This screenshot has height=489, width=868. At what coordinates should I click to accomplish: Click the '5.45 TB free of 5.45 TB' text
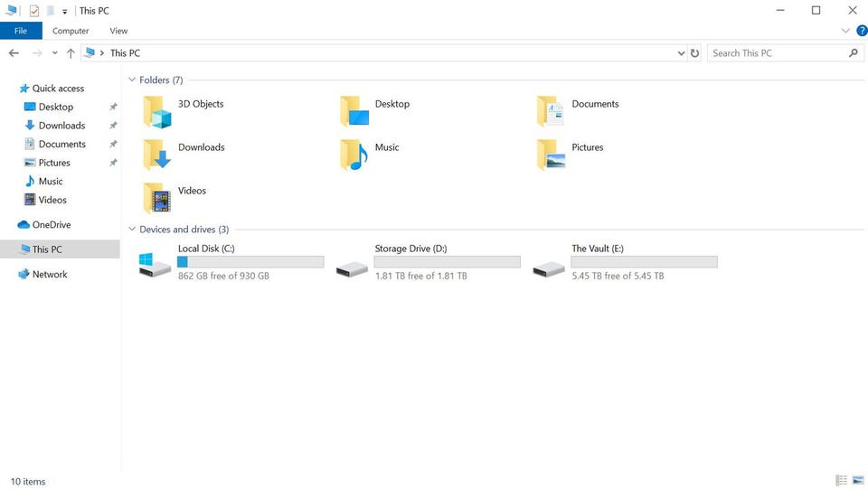(618, 276)
